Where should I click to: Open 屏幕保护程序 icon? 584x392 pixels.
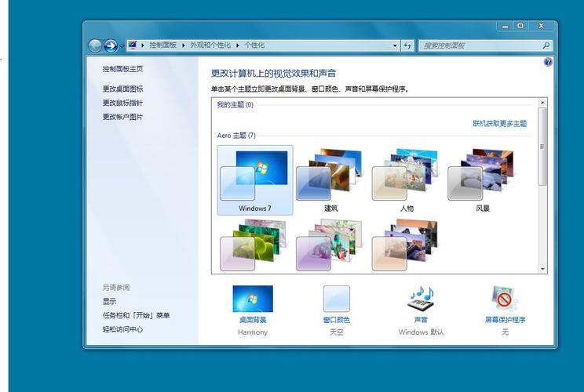(505, 299)
